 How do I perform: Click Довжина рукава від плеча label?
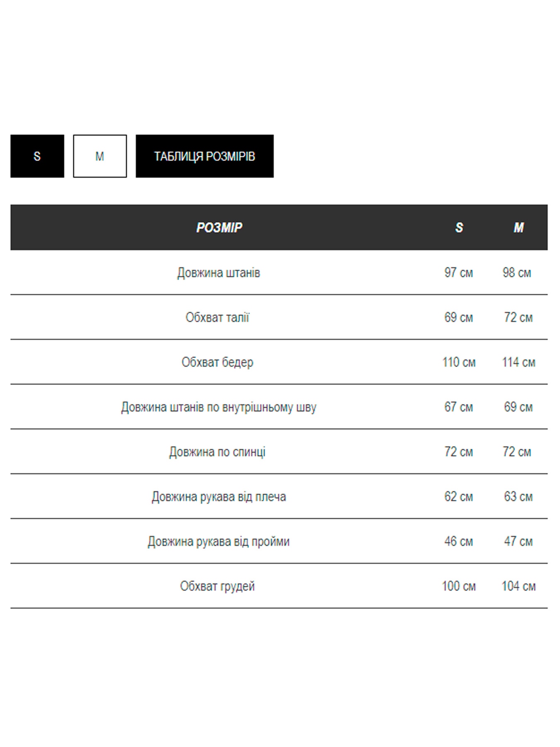pos(219,497)
